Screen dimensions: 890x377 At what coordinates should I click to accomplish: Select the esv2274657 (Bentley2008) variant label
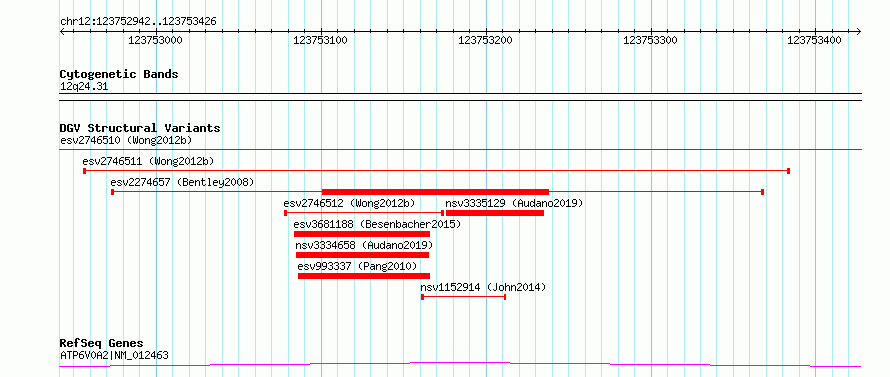click(x=182, y=182)
